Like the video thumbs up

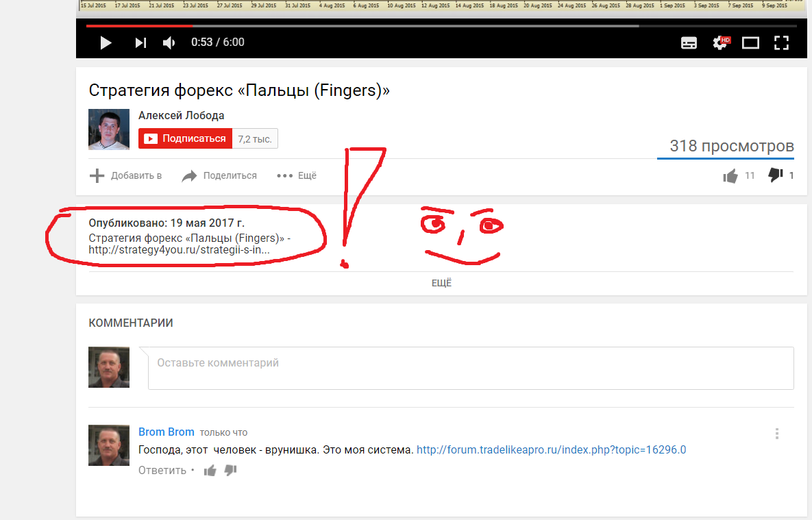730,176
